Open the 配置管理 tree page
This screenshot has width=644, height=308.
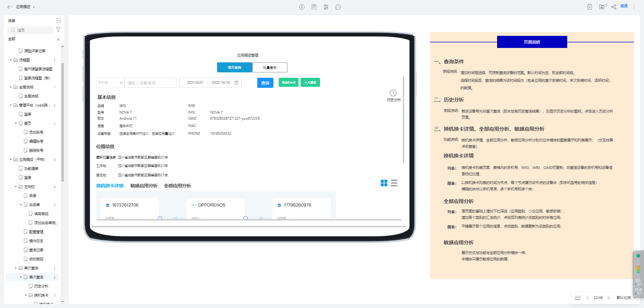click(x=36, y=232)
